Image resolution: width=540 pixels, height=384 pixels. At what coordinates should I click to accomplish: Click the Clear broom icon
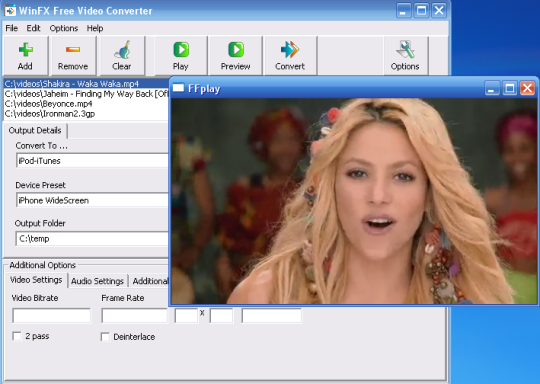(123, 50)
